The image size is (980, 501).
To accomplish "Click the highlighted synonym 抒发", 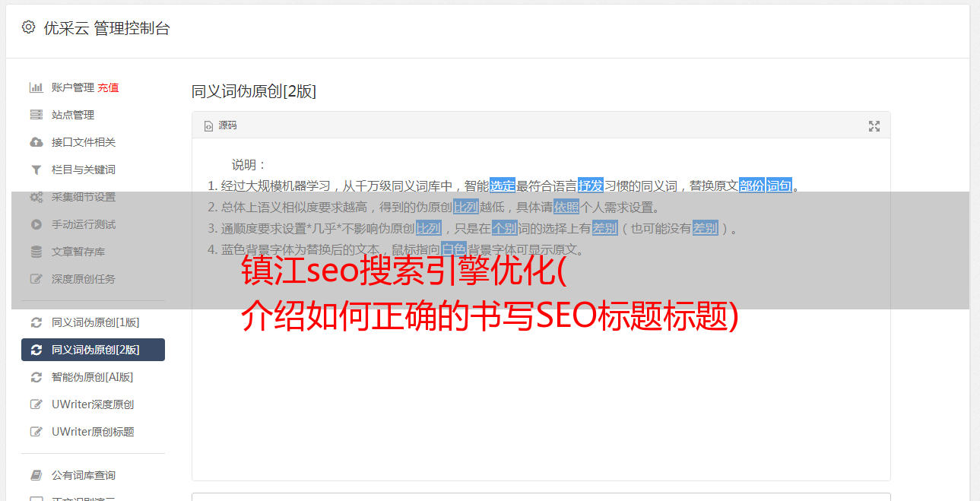I will pos(591,185).
